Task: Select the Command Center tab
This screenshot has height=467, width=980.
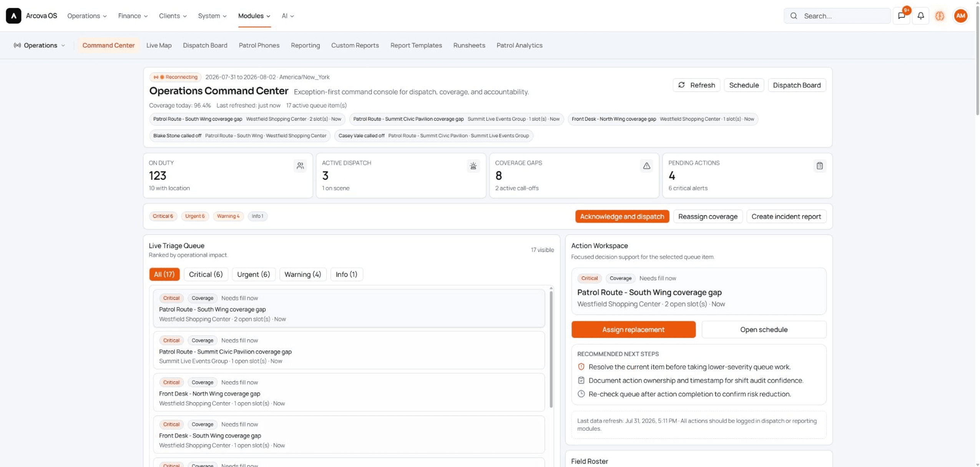Action: (x=108, y=45)
